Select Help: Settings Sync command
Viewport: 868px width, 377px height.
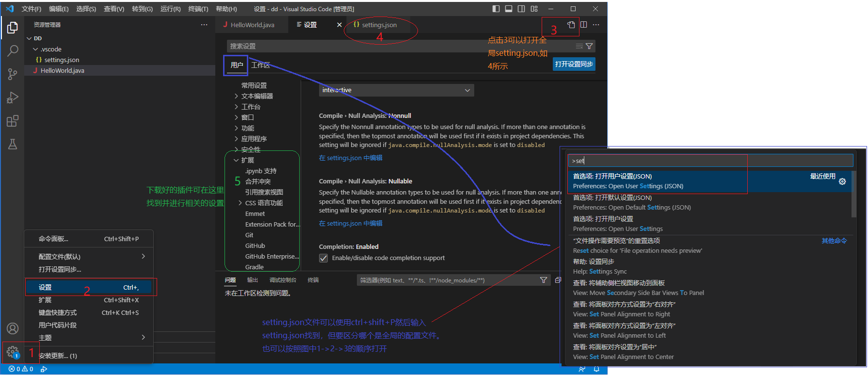(709, 266)
